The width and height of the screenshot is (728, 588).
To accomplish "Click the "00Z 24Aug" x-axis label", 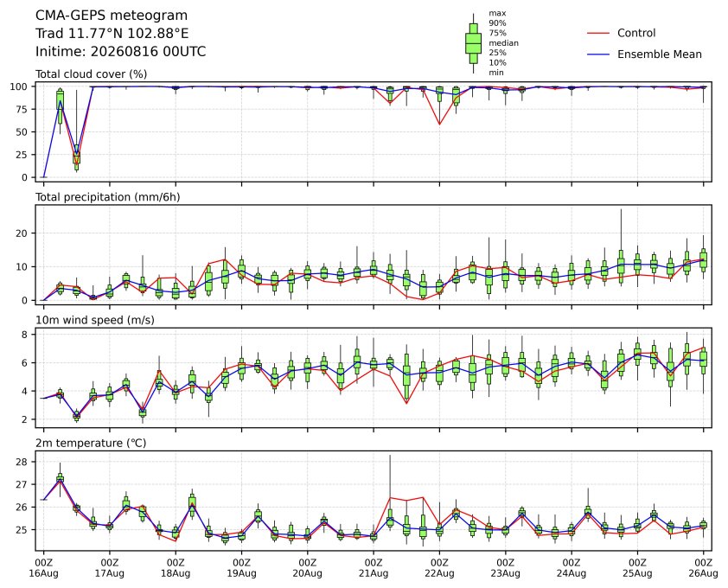I will pos(571,568).
